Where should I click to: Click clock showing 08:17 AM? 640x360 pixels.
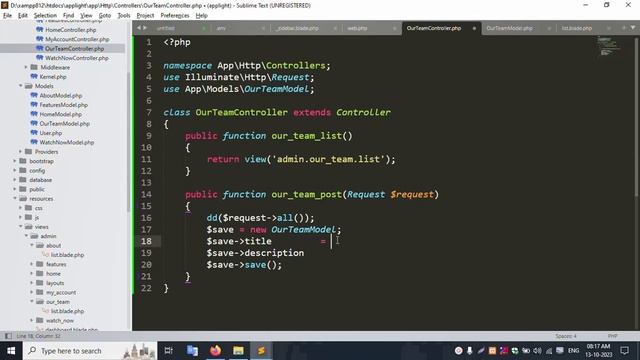[x=598, y=346]
